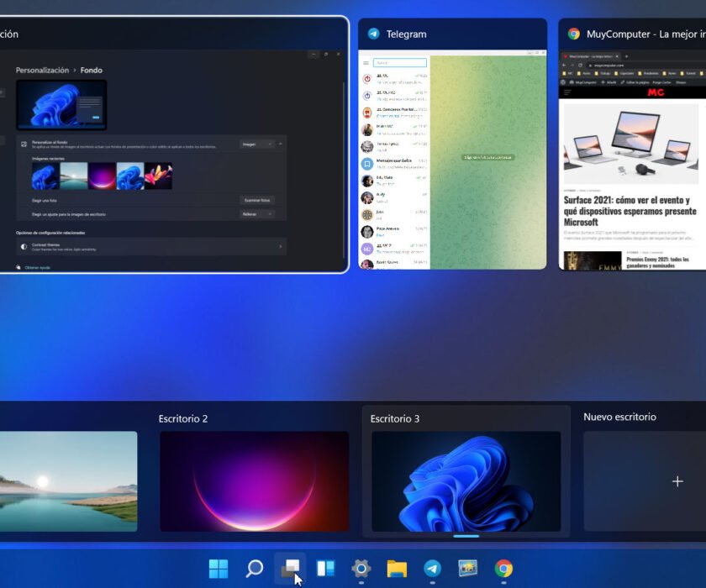The width and height of the screenshot is (706, 588).
Task: Click the Premios Emmy 2021 article headline
Action: tap(657, 262)
